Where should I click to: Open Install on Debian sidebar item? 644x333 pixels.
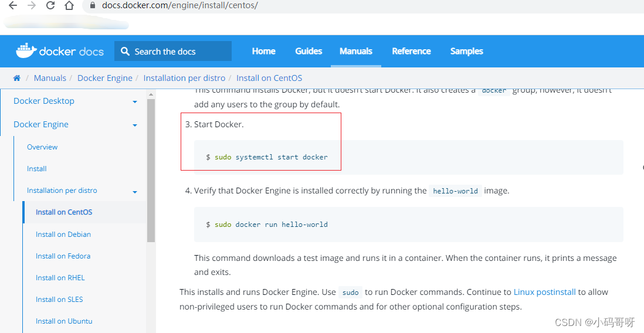[x=63, y=235]
